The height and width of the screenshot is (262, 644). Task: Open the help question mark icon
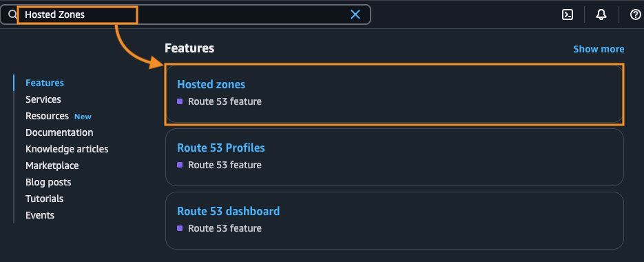[635, 14]
